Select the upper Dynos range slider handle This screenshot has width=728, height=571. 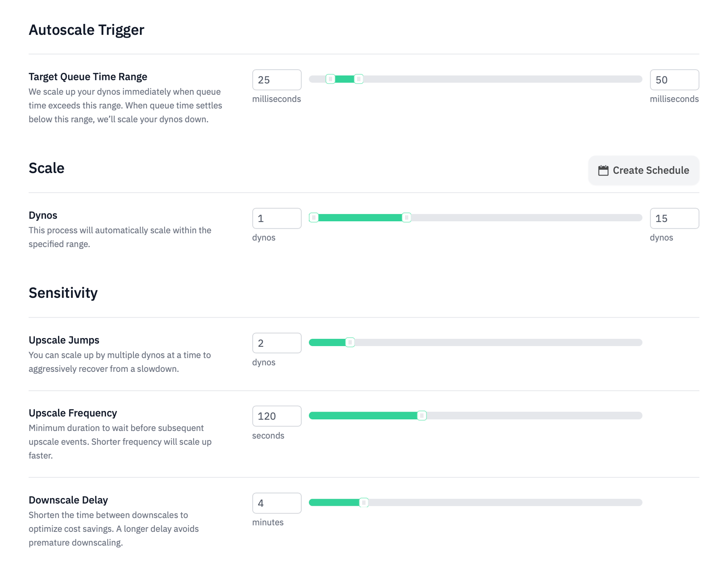[x=406, y=217]
